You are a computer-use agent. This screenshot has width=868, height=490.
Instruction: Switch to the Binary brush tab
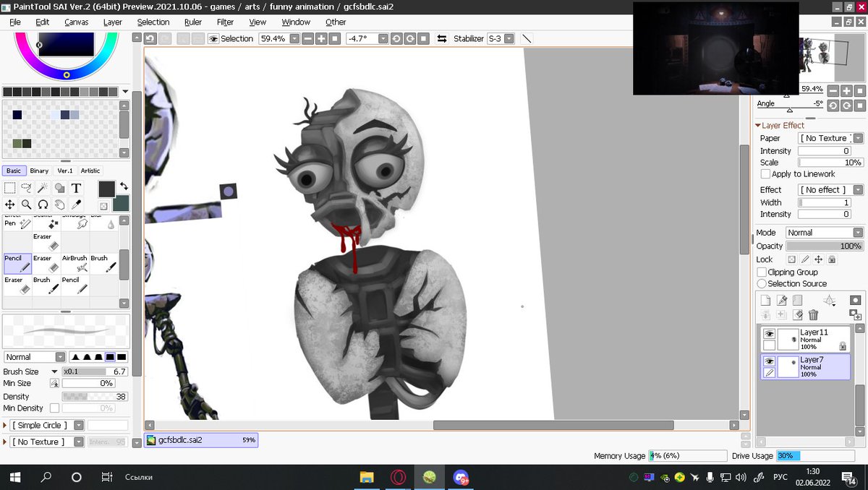tap(39, 171)
